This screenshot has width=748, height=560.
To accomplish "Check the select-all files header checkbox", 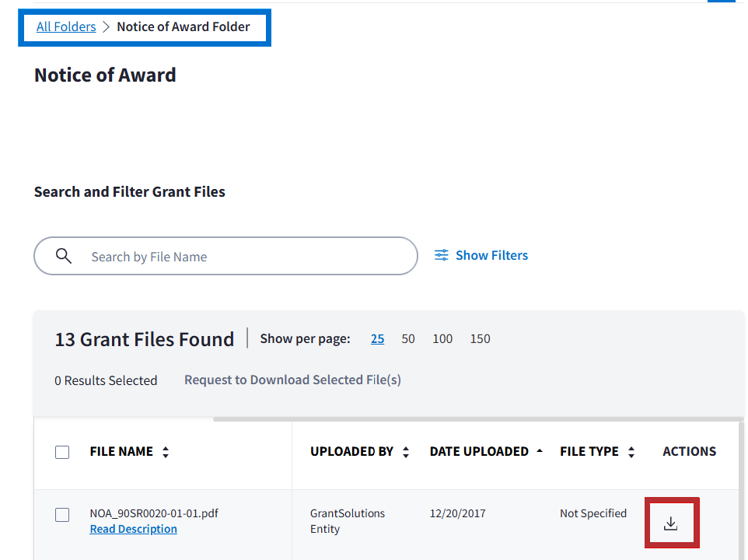I will coord(63,452).
